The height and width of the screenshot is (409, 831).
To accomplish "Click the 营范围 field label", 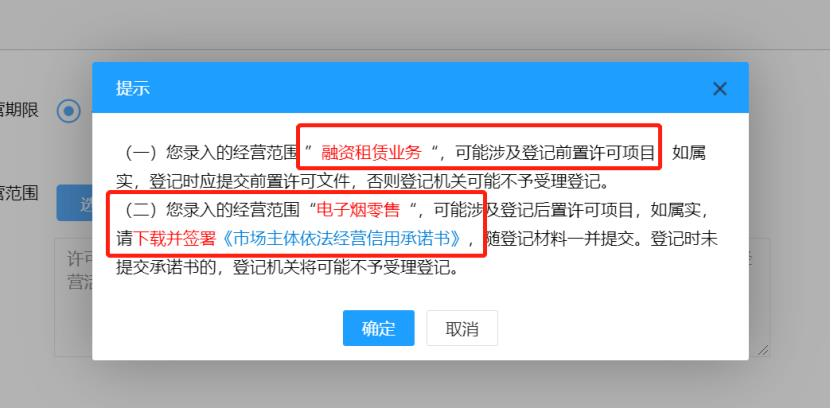I will 19,193.
